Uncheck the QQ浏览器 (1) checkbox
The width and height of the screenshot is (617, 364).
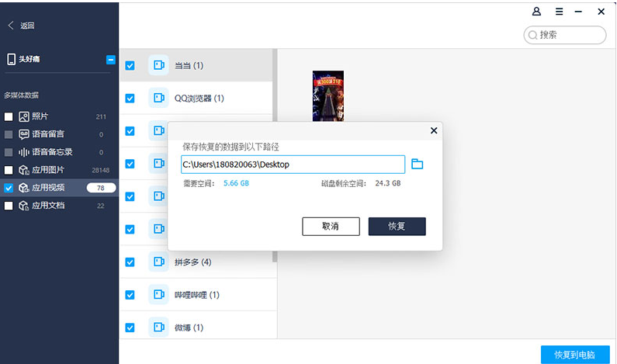coord(130,98)
